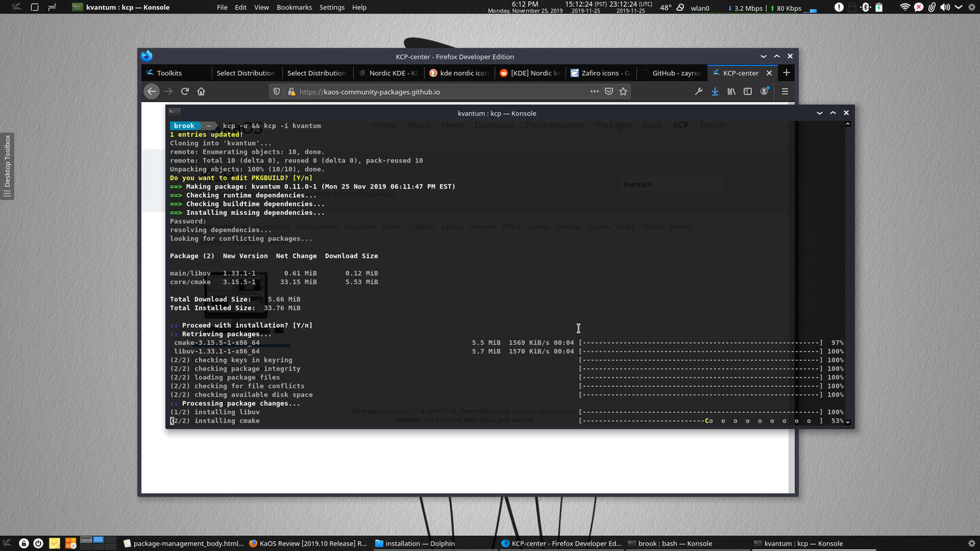Open notification alert tray icon

coord(839,7)
